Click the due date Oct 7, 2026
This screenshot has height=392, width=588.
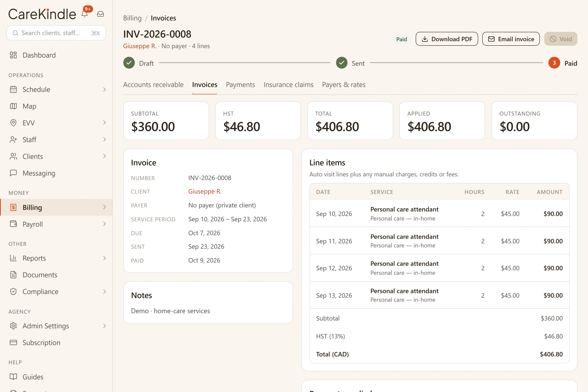(x=204, y=233)
